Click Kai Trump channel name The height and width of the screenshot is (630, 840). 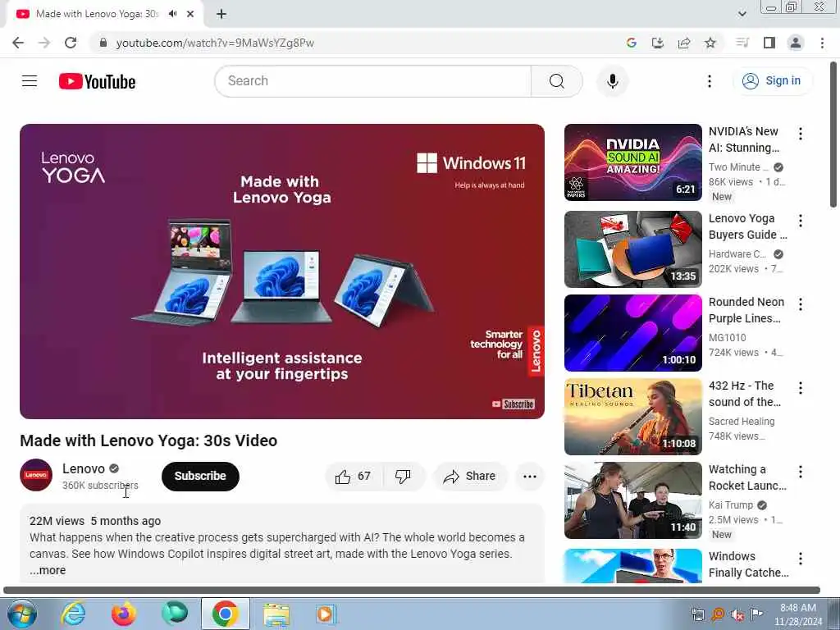point(731,505)
